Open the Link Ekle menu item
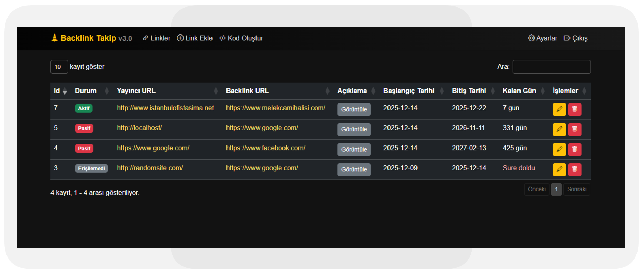 pos(195,38)
